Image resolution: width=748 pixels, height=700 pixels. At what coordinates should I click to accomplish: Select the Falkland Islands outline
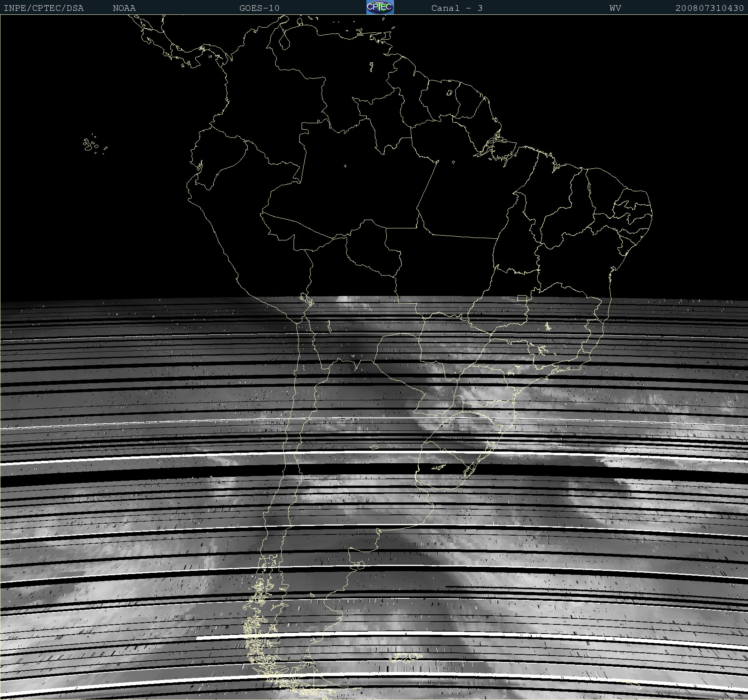point(406,657)
